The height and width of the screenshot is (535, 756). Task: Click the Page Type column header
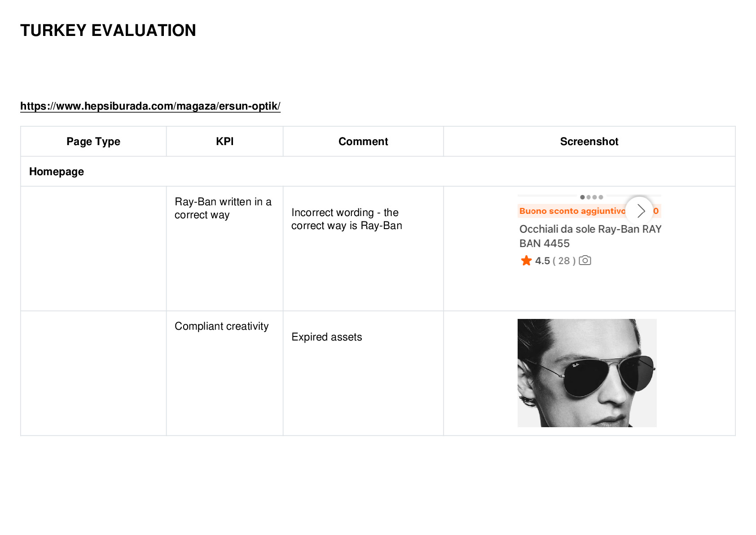pos(93,141)
